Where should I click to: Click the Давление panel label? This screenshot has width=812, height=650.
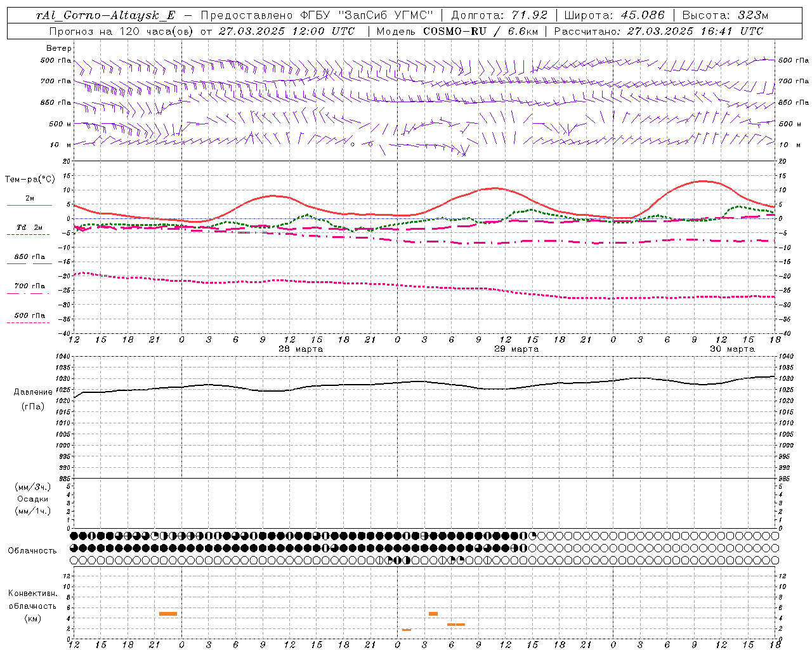(33, 392)
